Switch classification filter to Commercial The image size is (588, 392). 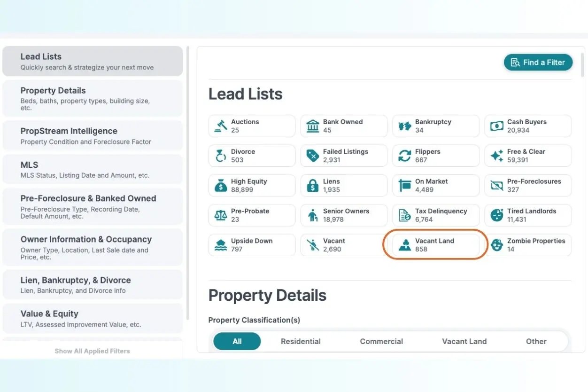tap(381, 341)
